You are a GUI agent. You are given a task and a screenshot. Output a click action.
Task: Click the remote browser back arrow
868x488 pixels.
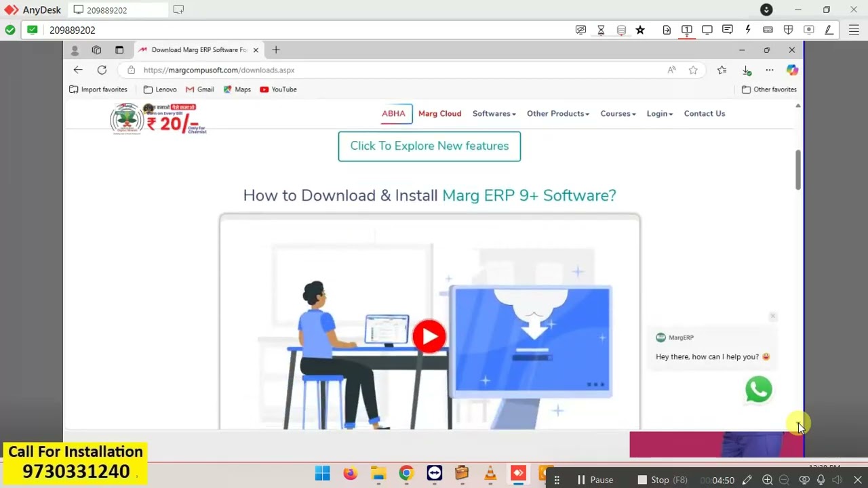[78, 70]
